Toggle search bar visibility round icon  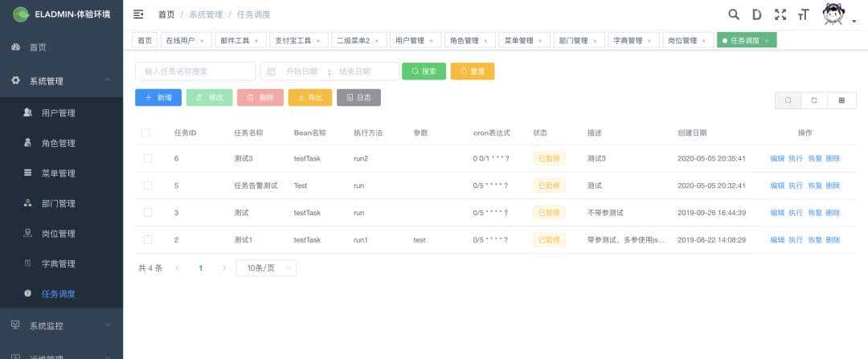click(788, 100)
